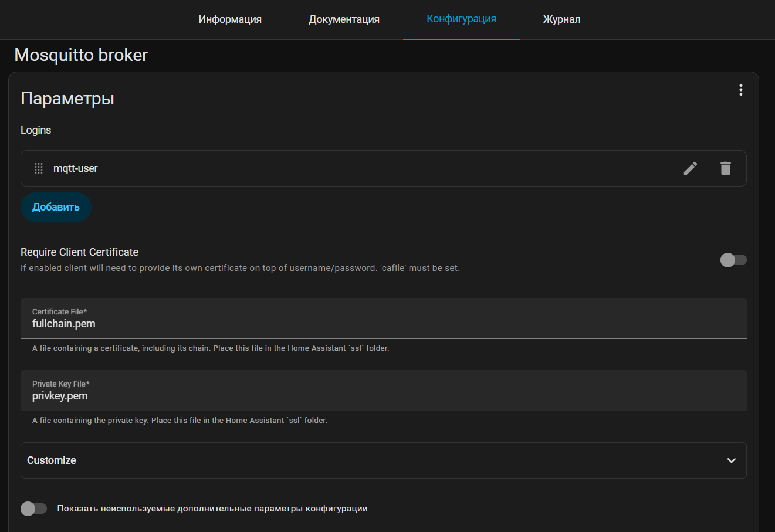Screen dimensions: 775x532
Task: Open the Документация tab
Action: pos(344,19)
